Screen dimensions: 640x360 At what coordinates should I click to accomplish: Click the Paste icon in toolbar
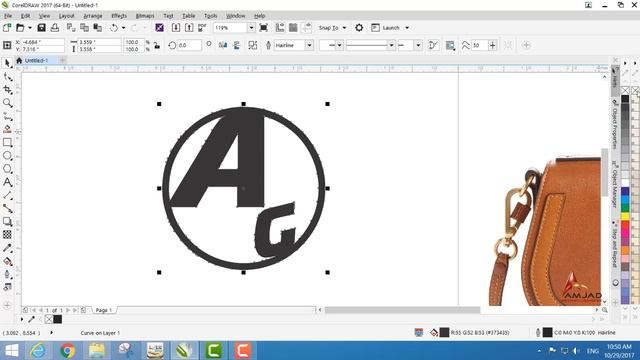pyautogui.click(x=98, y=28)
